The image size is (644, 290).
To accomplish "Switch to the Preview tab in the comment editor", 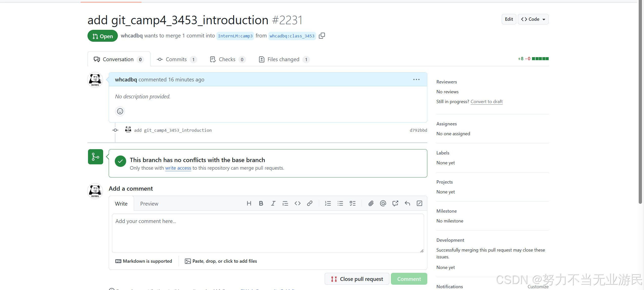I will [x=149, y=204].
